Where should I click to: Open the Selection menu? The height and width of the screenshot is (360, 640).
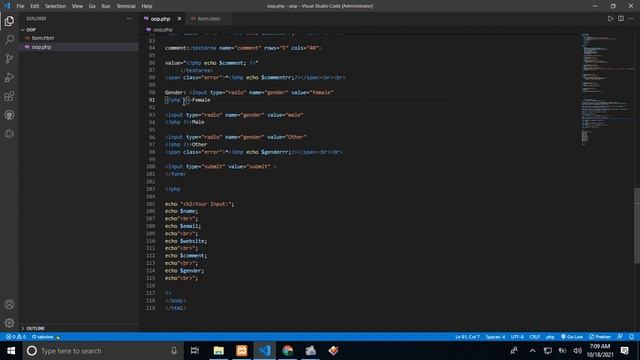55,6
